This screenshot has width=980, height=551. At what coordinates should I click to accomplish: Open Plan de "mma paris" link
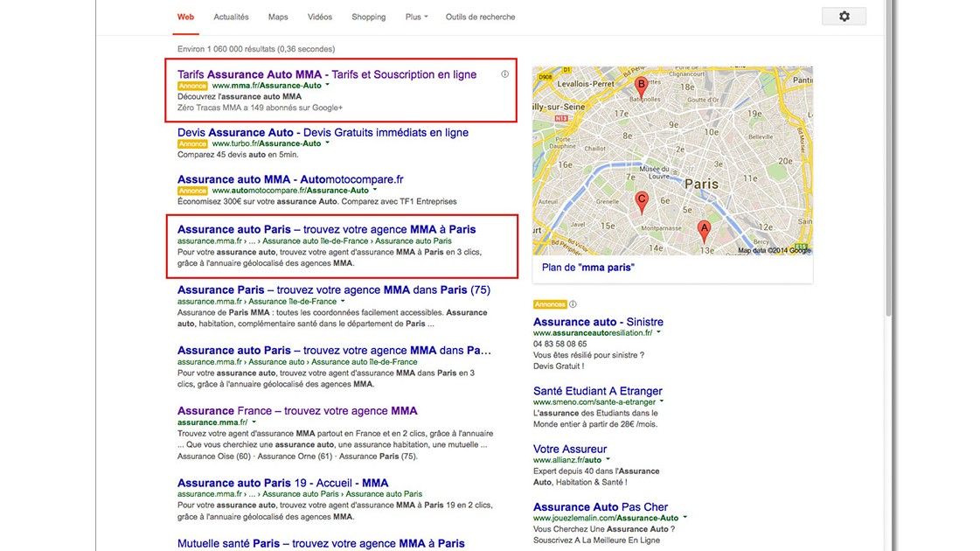(588, 268)
